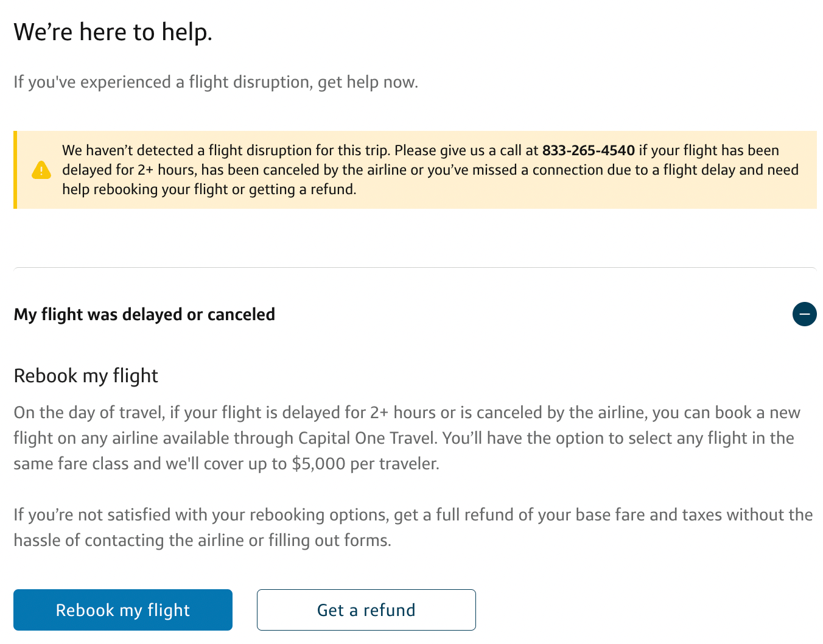The width and height of the screenshot is (823, 644).
Task: Click the 'get help now' subtitle line
Action: [215, 82]
